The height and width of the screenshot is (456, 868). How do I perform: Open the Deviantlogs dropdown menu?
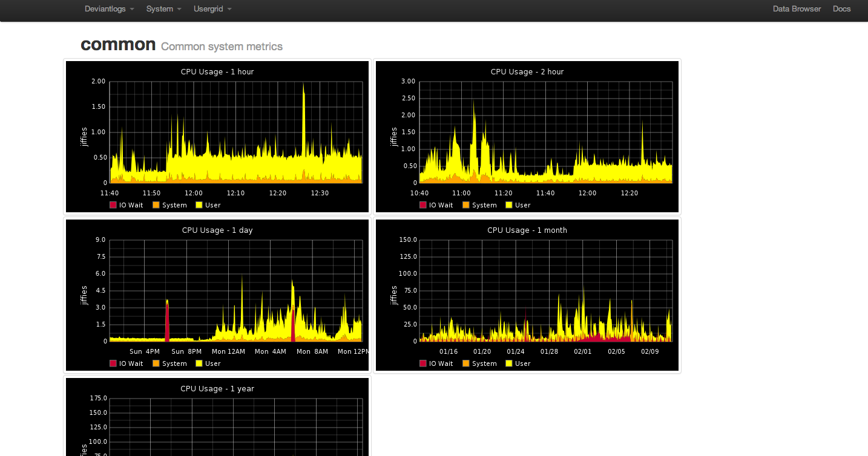109,9
